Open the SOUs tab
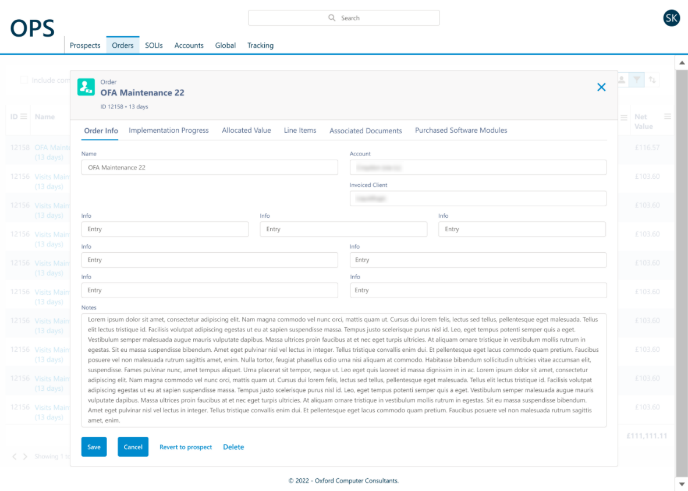Screen dimensions: 688x491 (154, 45)
